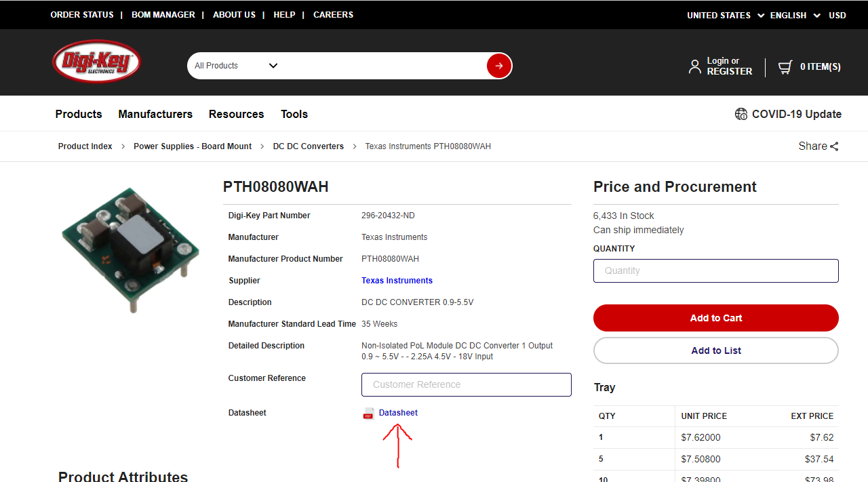Open the Products menu

[79, 114]
